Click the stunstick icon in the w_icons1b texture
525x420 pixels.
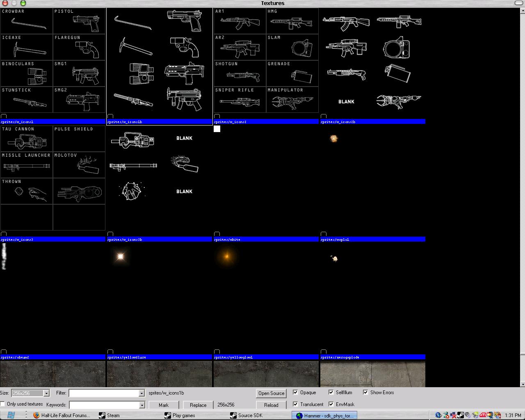point(133,100)
